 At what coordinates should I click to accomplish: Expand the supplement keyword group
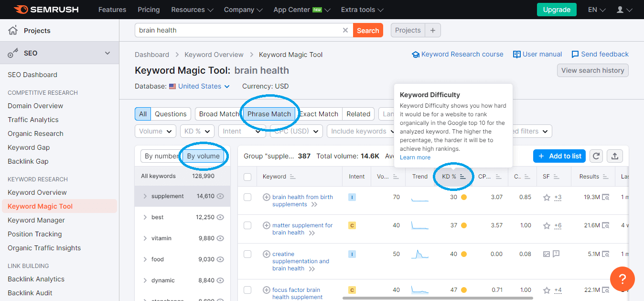click(145, 196)
